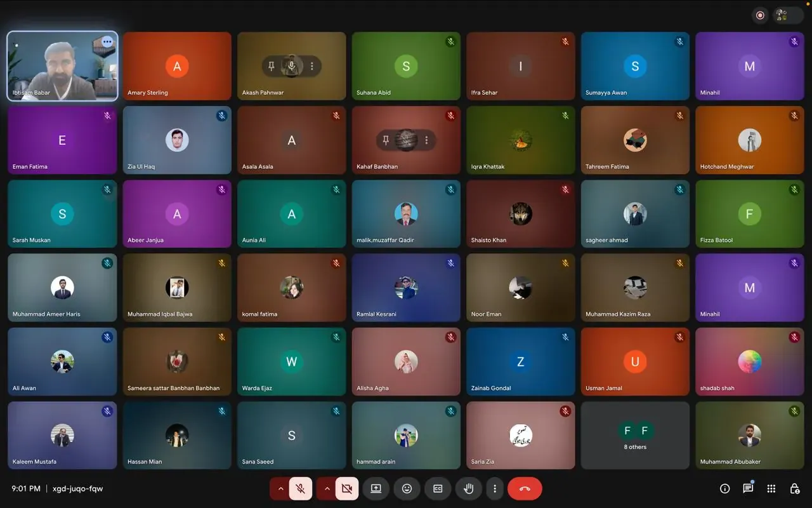
Task: Expand audio settings arrow beside microphone
Action: click(280, 488)
